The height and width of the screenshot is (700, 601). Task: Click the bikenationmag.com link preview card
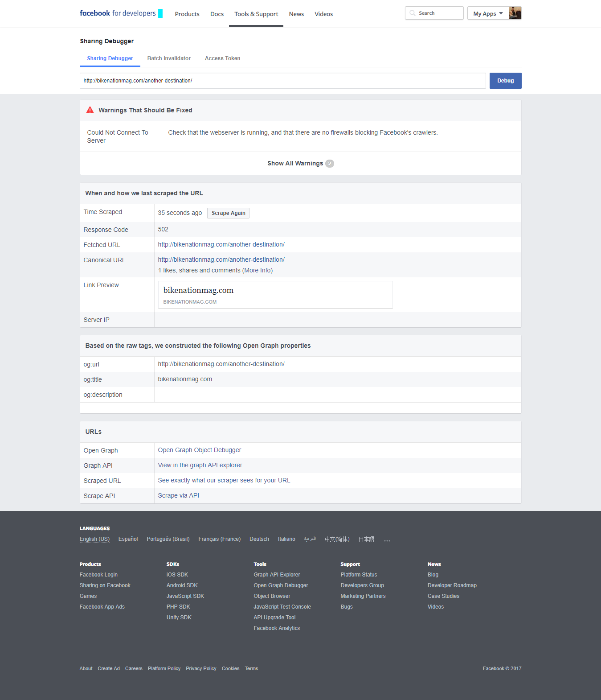point(275,295)
